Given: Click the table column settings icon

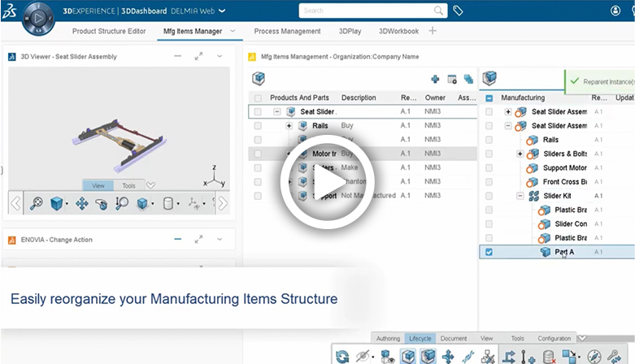Looking at the screenshot, I should coord(452,79).
